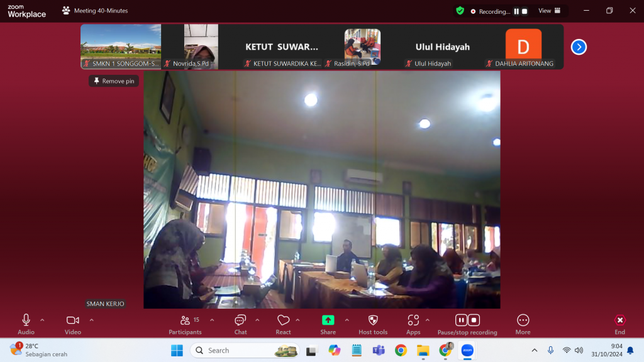Open the volume speaker icon
644x362 pixels.
click(579, 351)
